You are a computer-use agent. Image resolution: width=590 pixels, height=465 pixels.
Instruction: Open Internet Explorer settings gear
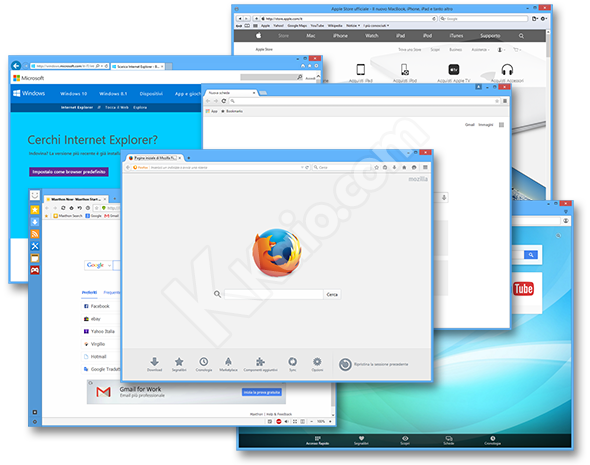coord(316,66)
